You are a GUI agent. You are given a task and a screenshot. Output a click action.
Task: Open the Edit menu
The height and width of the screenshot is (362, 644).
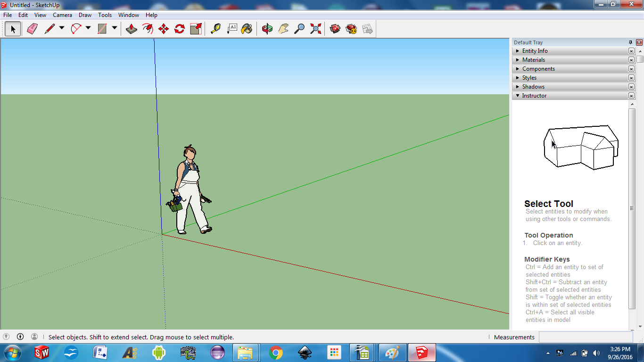pyautogui.click(x=23, y=15)
